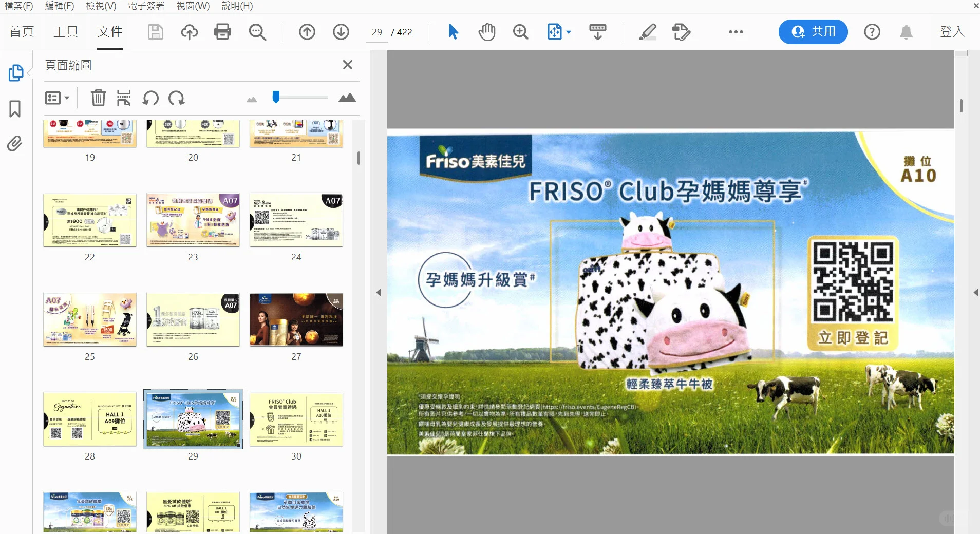The width and height of the screenshot is (980, 534).
Task: Collapse the left navigation pane arrow
Action: pos(379,293)
